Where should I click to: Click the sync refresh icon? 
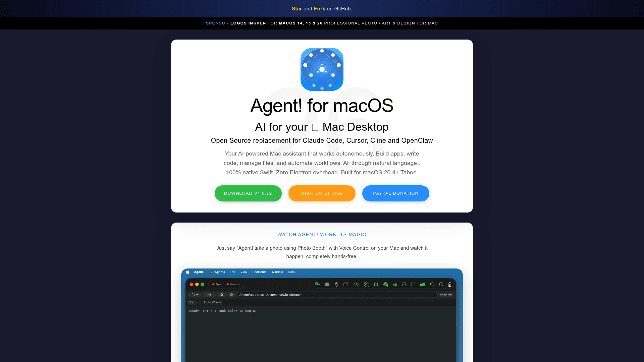[x=404, y=284]
